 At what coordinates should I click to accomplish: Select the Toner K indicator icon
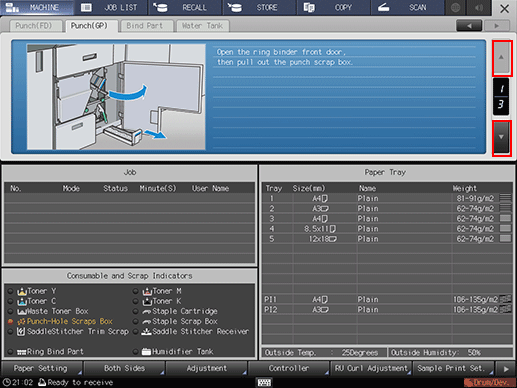147,301
